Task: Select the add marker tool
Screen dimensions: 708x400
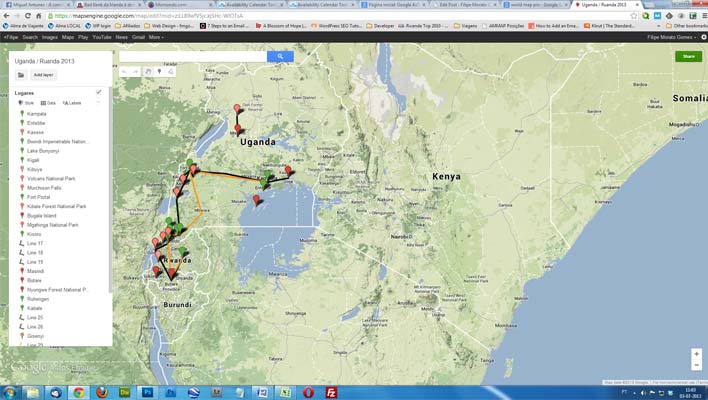Action: pyautogui.click(x=159, y=72)
